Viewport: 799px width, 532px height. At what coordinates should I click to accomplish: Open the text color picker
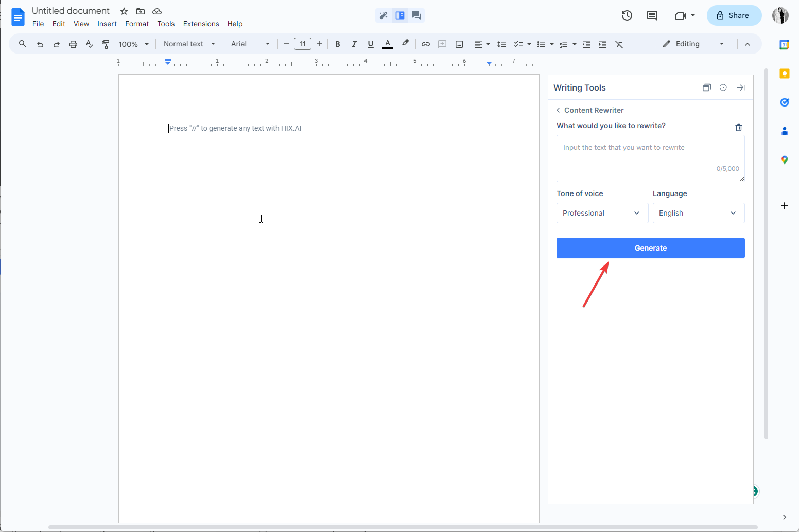[388, 44]
